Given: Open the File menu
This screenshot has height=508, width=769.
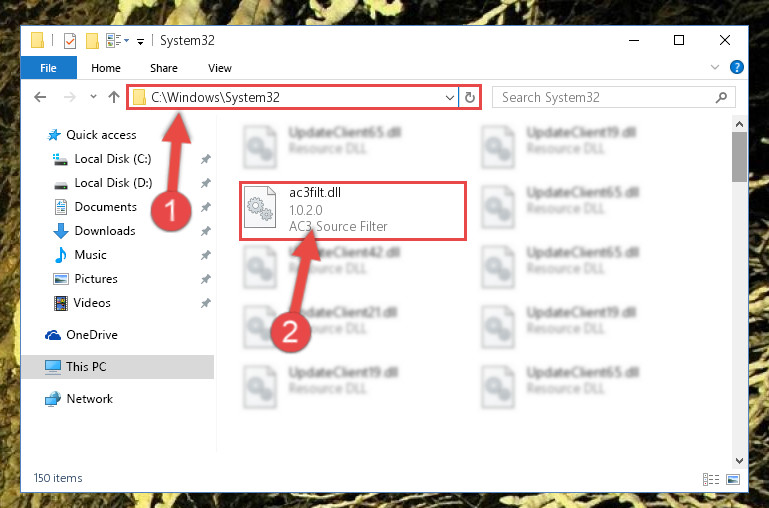Looking at the screenshot, I should point(49,68).
